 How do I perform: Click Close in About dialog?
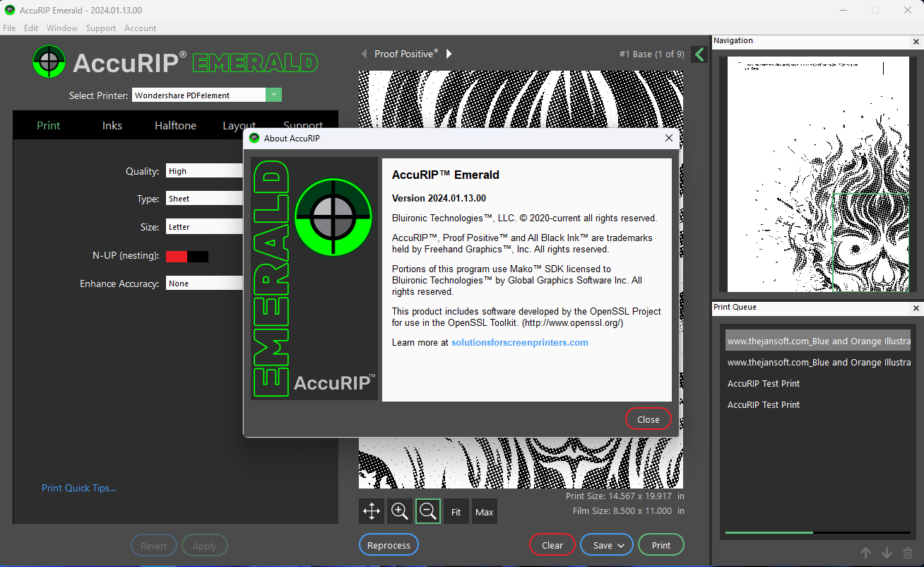(648, 419)
